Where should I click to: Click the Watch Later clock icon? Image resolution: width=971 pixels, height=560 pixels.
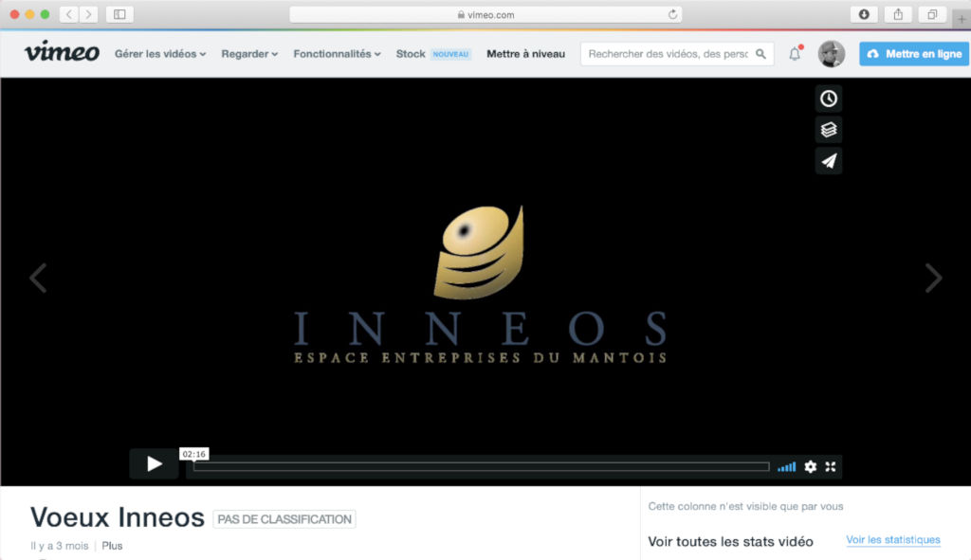pos(829,99)
